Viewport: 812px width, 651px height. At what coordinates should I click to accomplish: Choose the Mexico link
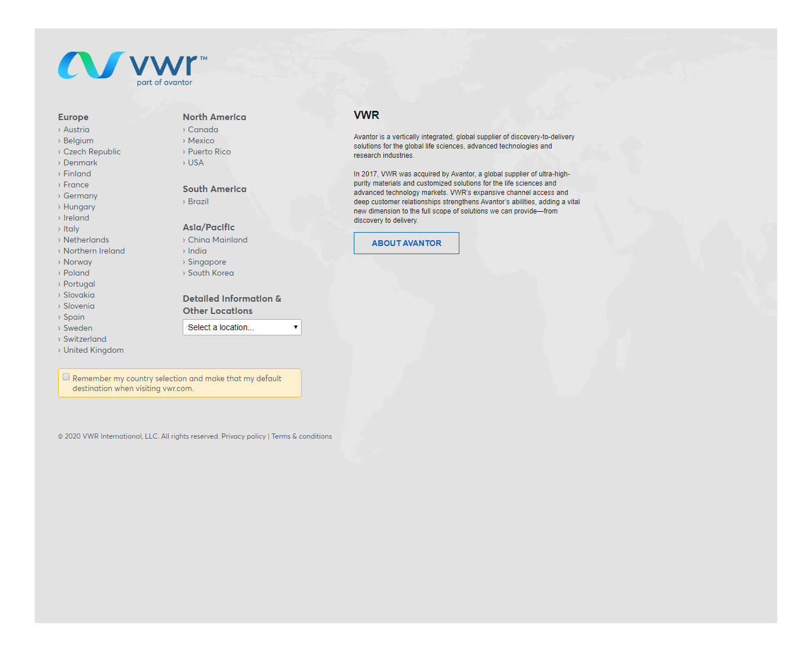(201, 141)
